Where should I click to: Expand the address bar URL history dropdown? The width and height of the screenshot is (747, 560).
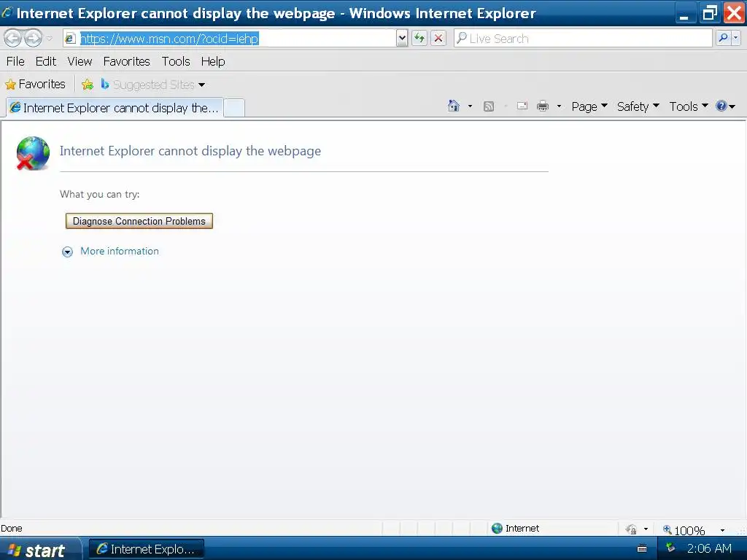click(402, 39)
